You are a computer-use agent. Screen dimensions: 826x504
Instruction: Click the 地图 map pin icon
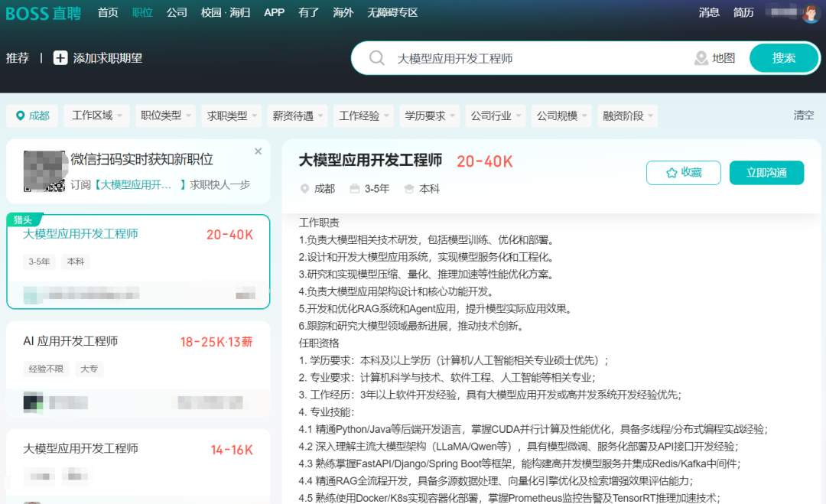point(701,58)
